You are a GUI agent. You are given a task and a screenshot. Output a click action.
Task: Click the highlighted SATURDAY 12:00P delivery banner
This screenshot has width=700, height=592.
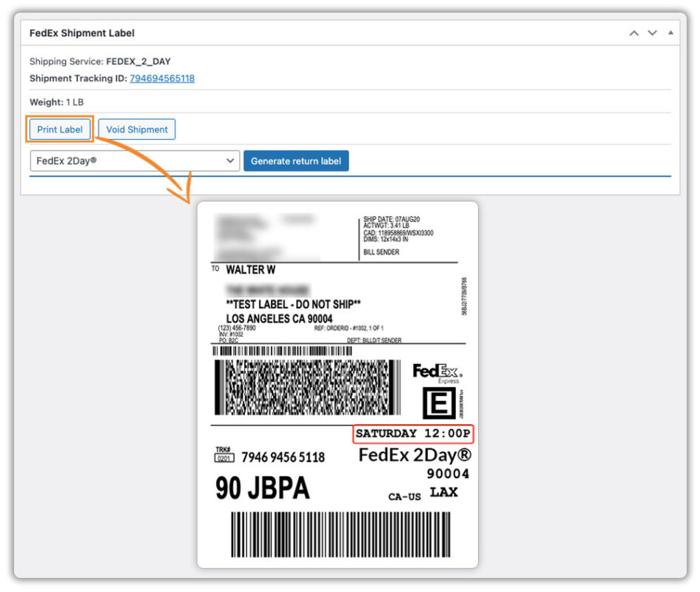tap(412, 434)
